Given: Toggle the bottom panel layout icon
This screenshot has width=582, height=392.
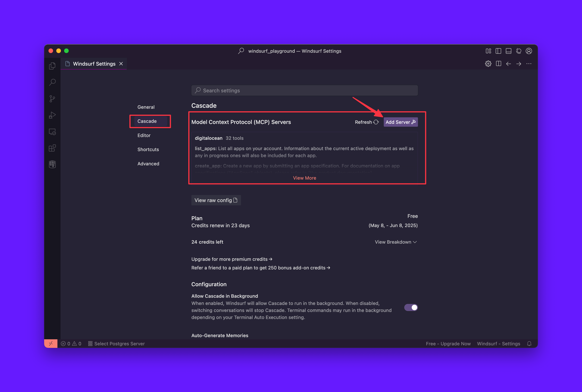Looking at the screenshot, I should click(x=508, y=51).
